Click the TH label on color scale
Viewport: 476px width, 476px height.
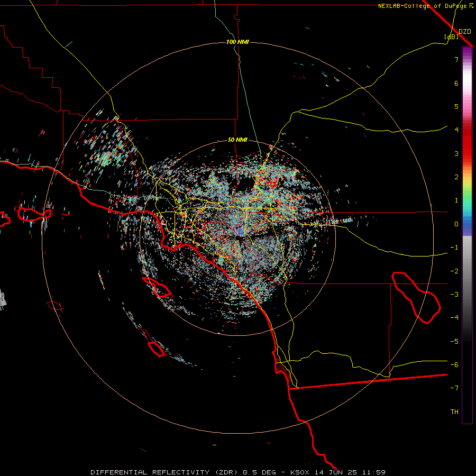click(454, 412)
